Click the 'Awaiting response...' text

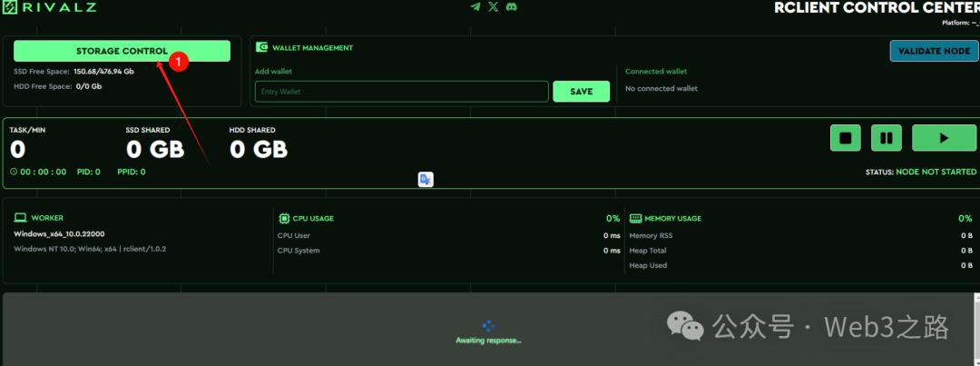coord(488,341)
